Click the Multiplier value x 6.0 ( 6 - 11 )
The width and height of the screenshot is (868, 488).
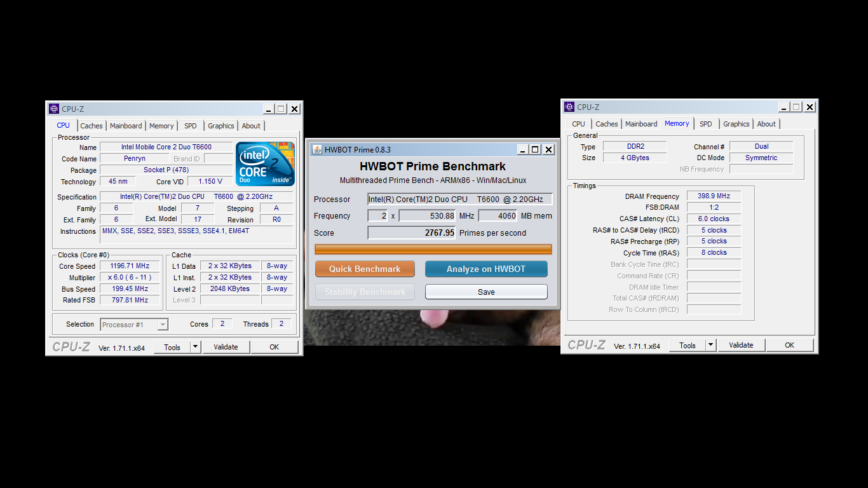(129, 278)
